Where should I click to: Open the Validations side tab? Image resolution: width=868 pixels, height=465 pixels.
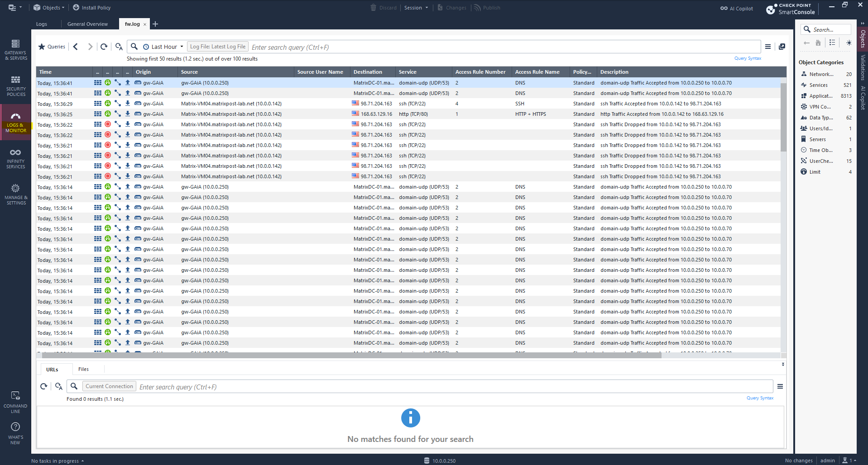[x=863, y=67]
